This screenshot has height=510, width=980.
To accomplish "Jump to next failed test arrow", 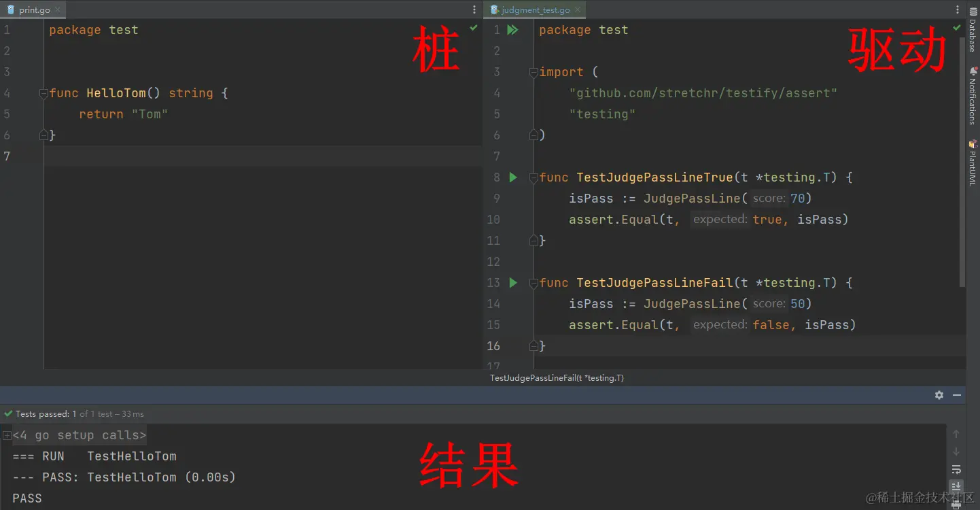I will pyautogui.click(x=956, y=452).
